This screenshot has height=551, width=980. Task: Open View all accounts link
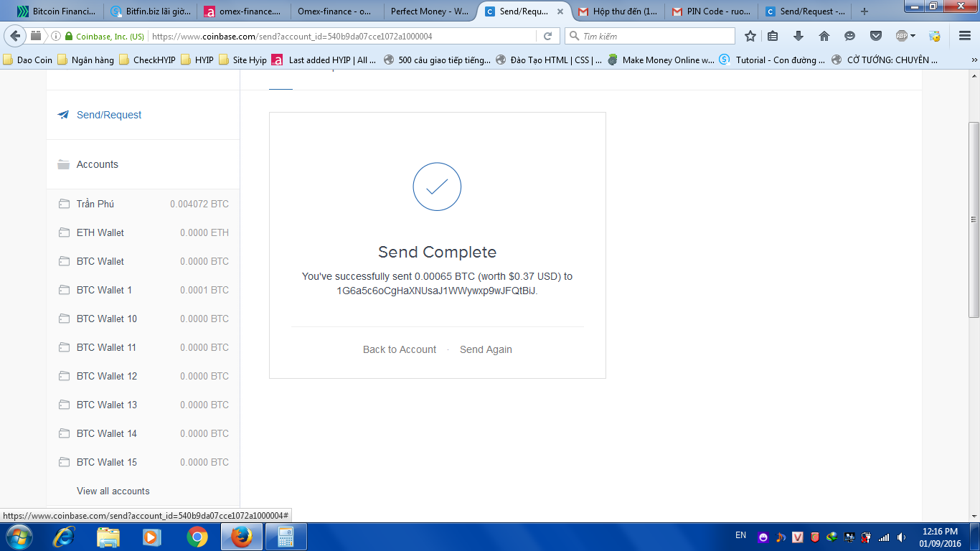[113, 491]
